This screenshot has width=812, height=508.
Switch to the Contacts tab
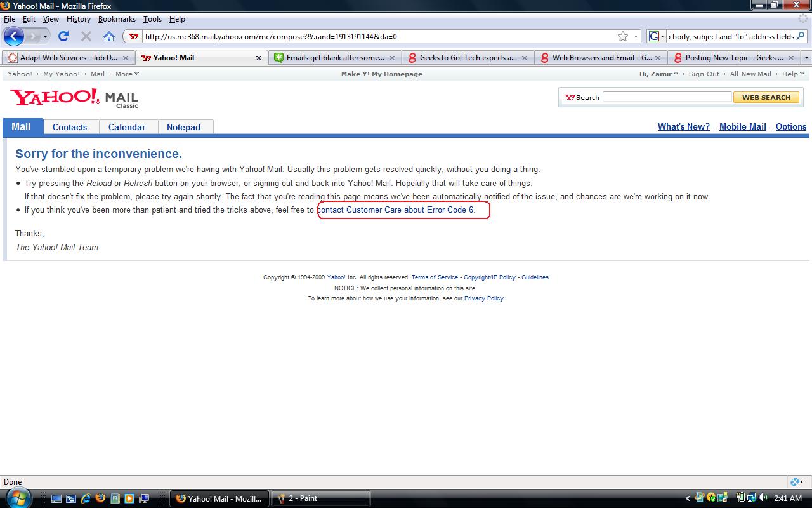(70, 127)
